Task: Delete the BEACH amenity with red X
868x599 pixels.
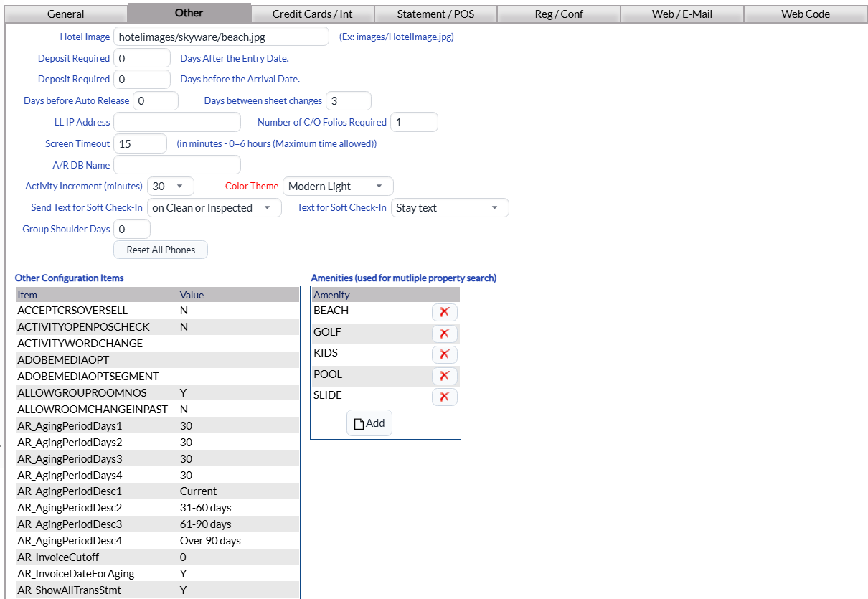Action: point(444,312)
